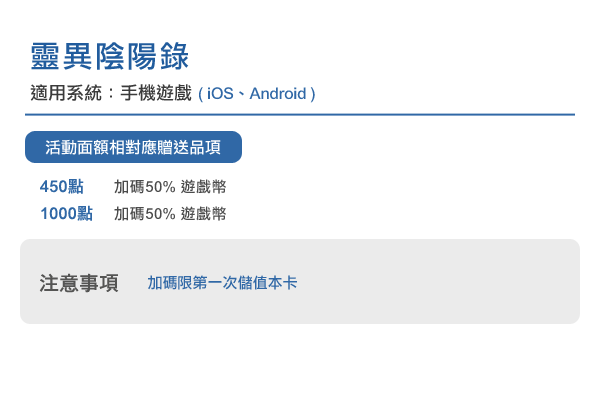Select the 450點 denomination
Screen dimensions: 600x400
coord(62,187)
